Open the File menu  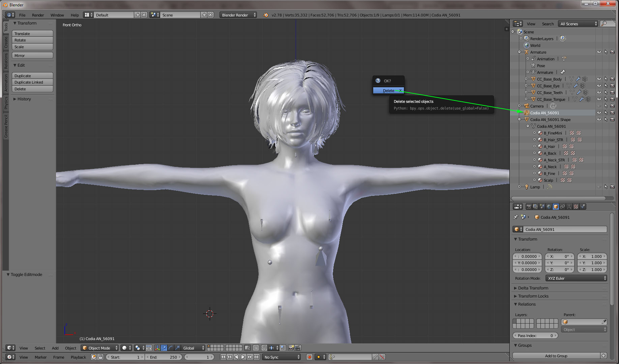coord(22,15)
